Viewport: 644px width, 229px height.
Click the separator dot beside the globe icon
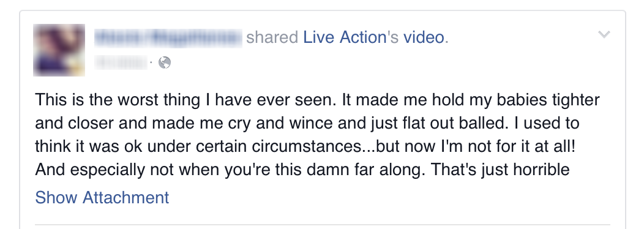[152, 63]
